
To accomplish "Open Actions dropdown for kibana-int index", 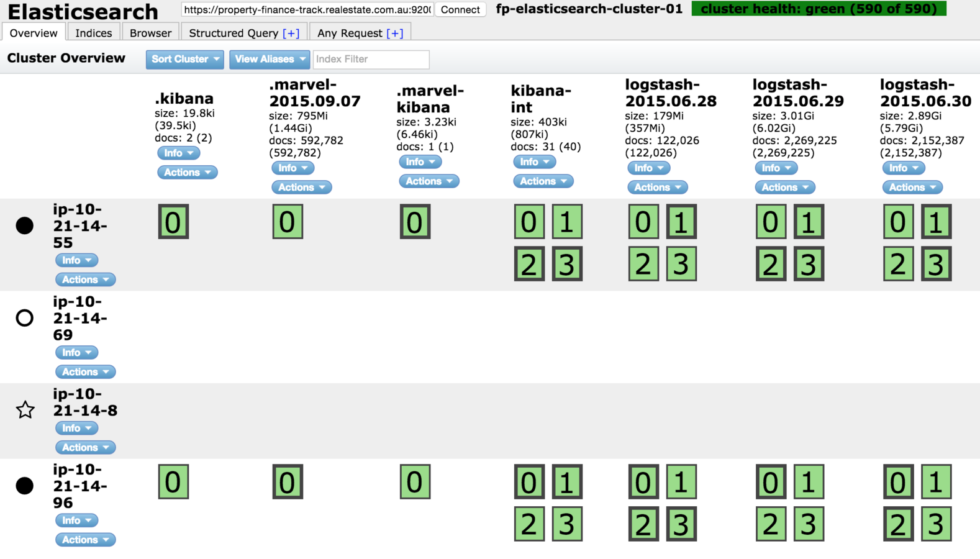I will pos(543,181).
